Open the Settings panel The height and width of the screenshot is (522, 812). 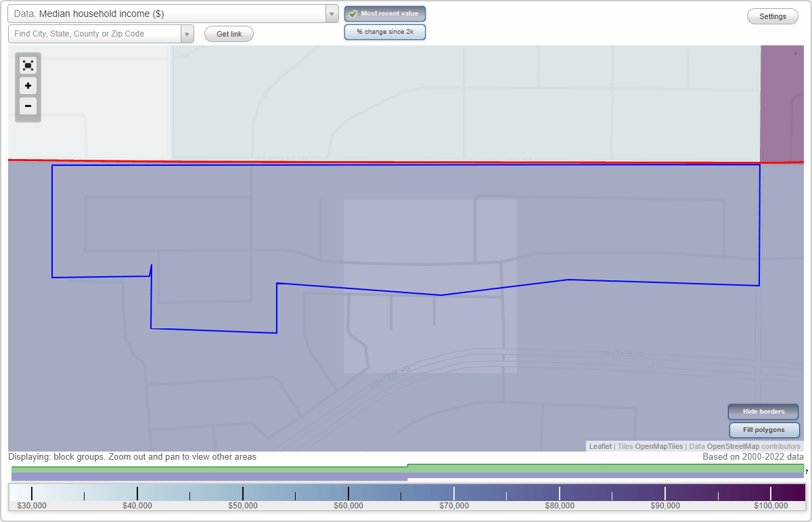pyautogui.click(x=772, y=16)
